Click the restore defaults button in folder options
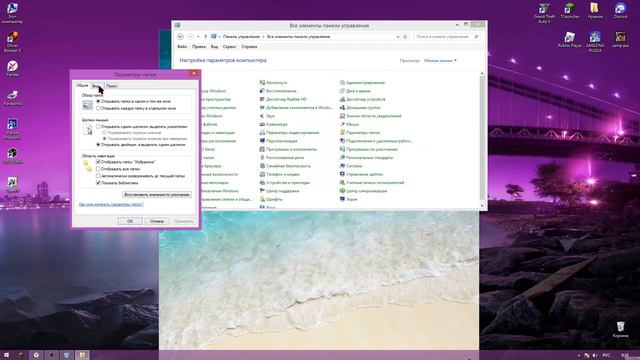This screenshot has height=360, width=640. (157, 195)
